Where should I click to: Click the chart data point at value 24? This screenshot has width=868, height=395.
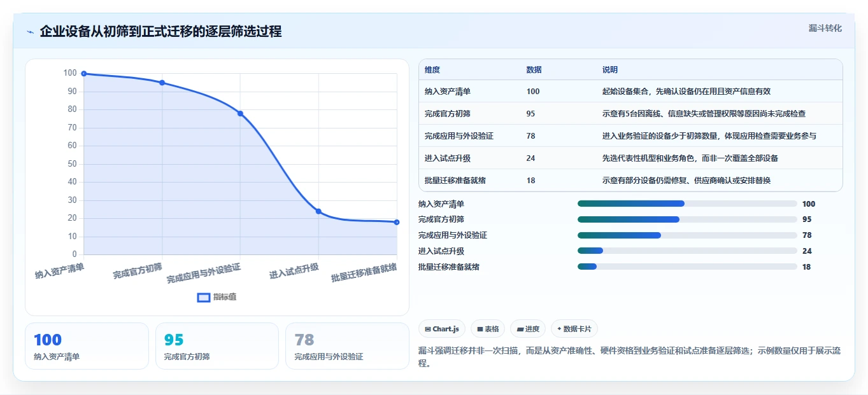click(x=318, y=211)
